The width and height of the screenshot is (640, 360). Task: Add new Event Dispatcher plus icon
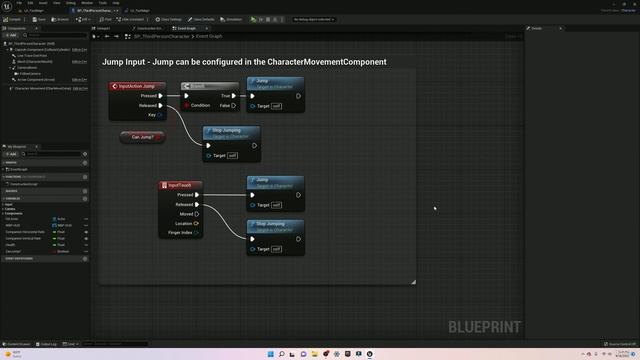(85, 259)
